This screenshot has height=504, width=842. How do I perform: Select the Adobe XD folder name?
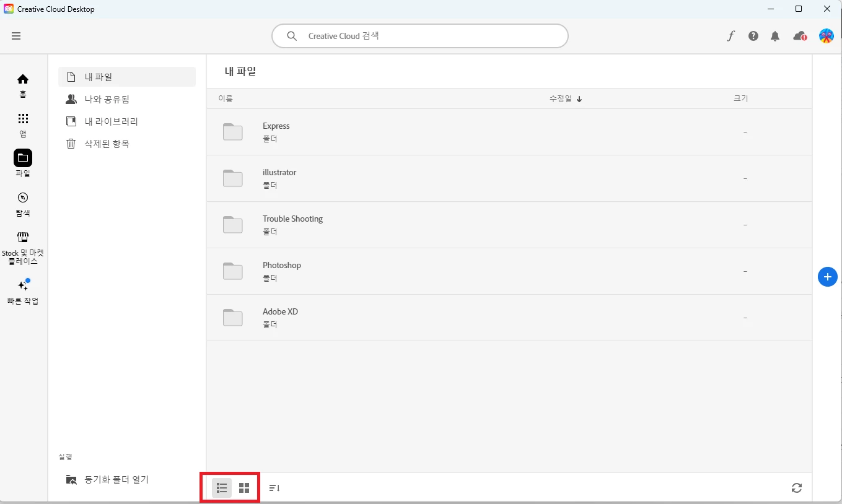pyautogui.click(x=280, y=311)
